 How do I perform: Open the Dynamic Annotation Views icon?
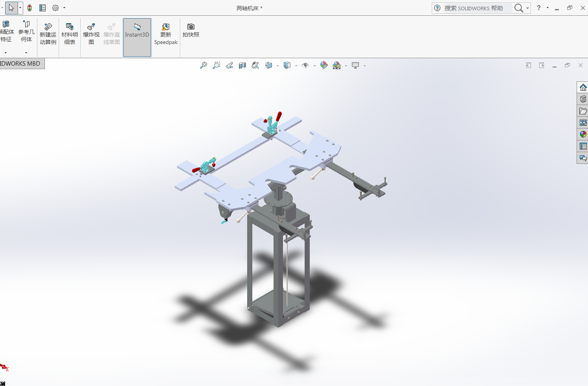click(x=255, y=66)
